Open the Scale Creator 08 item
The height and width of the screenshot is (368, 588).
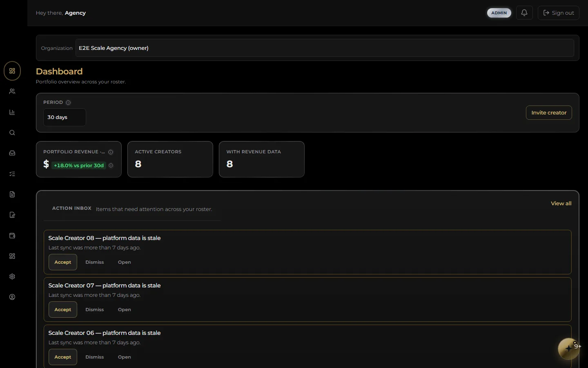125,262
